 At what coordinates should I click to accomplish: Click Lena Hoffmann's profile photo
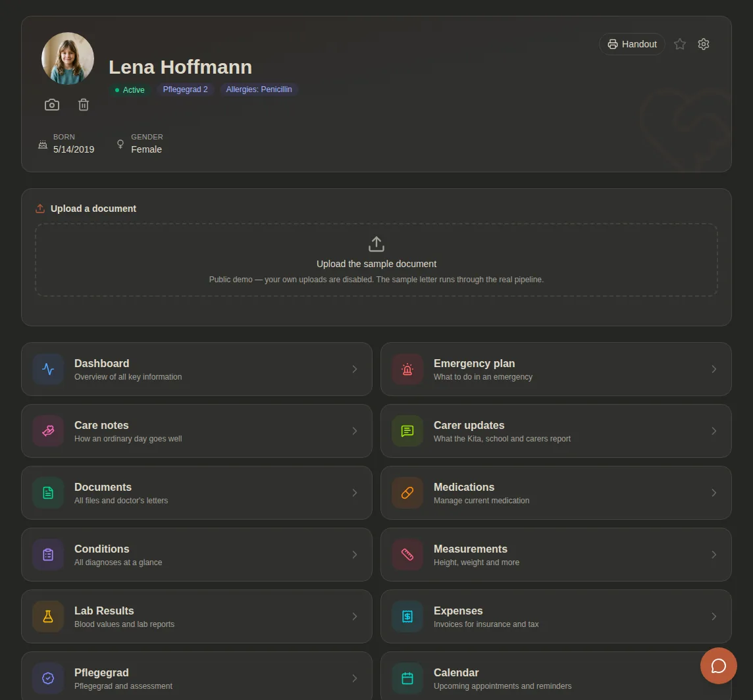pos(68,59)
